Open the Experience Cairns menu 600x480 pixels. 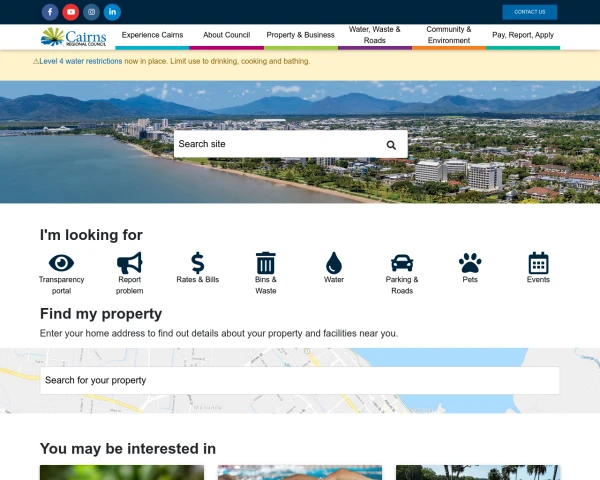point(152,35)
